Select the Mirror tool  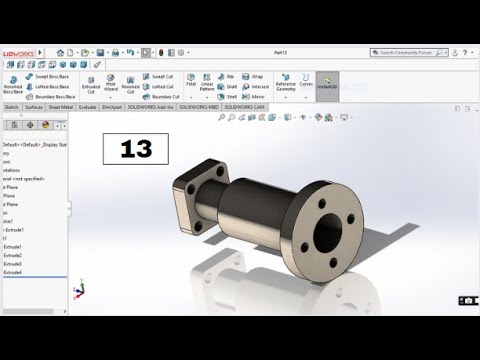point(253,97)
